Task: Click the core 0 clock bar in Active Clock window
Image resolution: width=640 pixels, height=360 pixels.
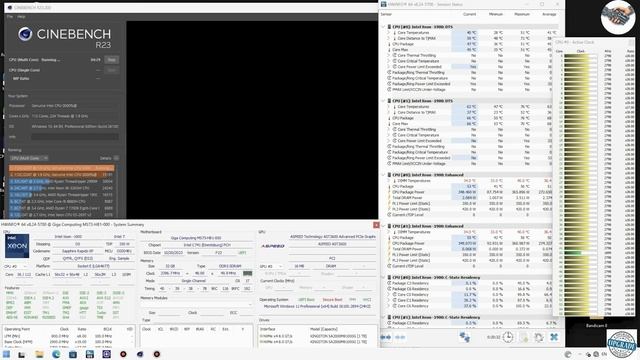Action: pos(580,56)
